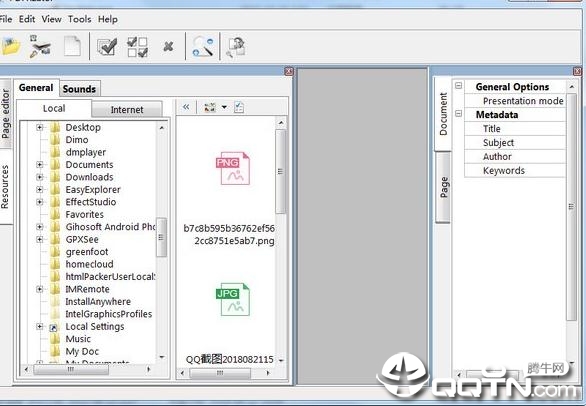The height and width of the screenshot is (406, 586).
Task: Open the Edit menu
Action: 27,19
